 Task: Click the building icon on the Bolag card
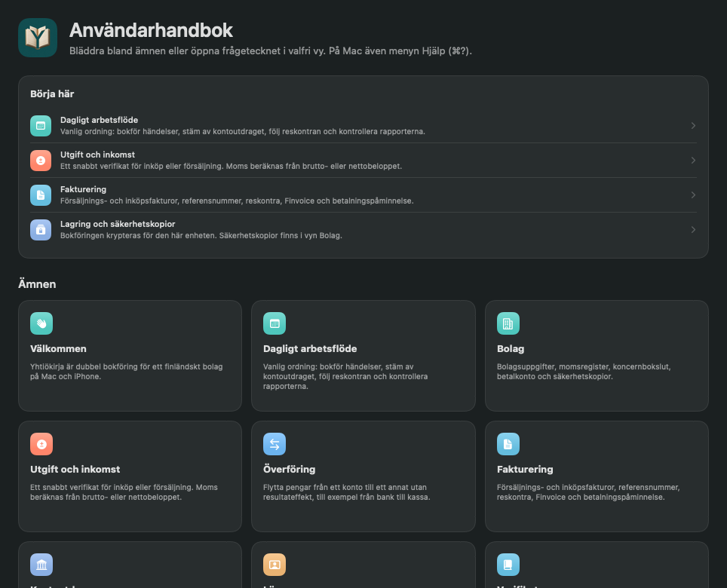[508, 323]
